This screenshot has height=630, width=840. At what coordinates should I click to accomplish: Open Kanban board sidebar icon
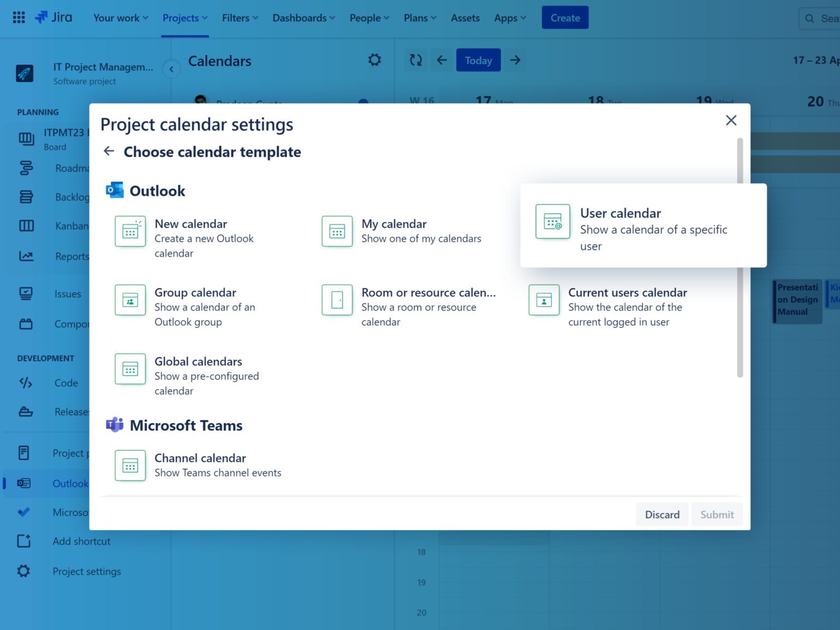point(26,226)
